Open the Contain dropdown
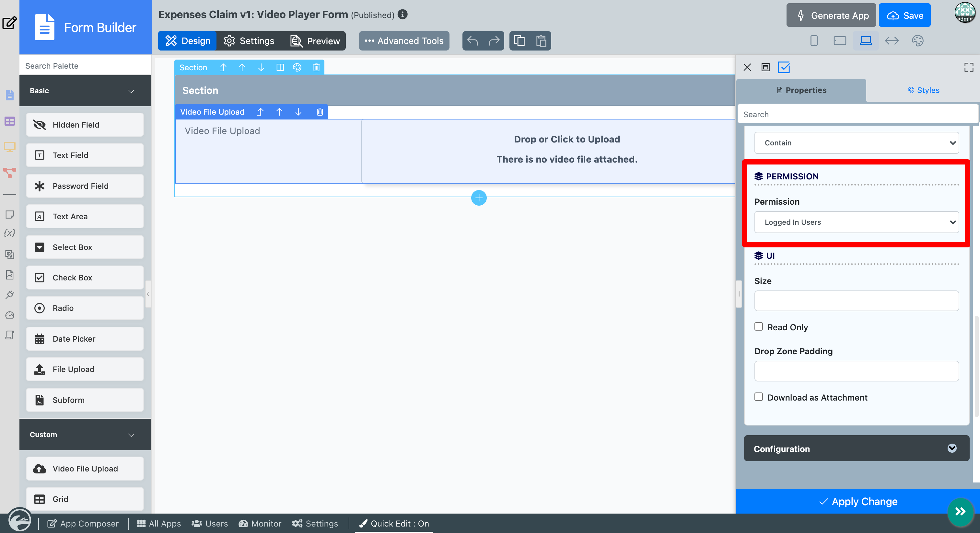The height and width of the screenshot is (533, 980). pyautogui.click(x=856, y=143)
